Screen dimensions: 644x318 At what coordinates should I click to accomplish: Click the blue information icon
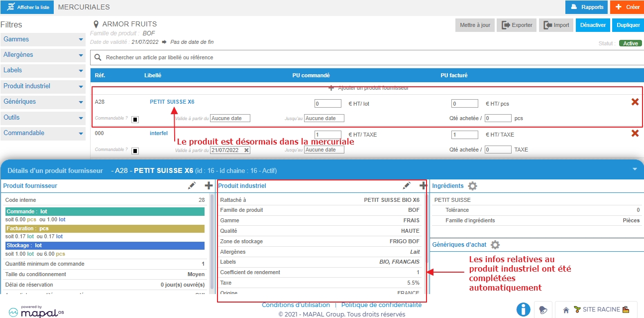[523, 310]
